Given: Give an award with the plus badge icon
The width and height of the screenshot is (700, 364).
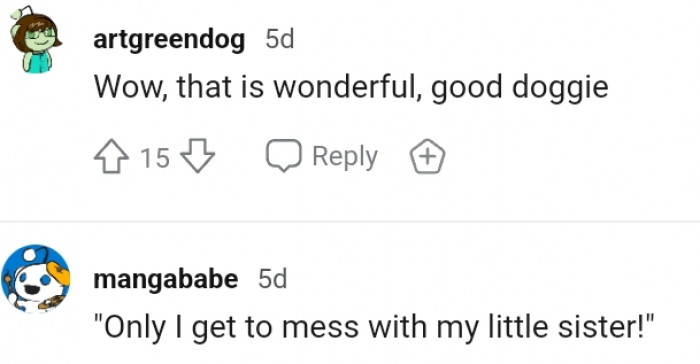Looking at the screenshot, I should tap(427, 156).
